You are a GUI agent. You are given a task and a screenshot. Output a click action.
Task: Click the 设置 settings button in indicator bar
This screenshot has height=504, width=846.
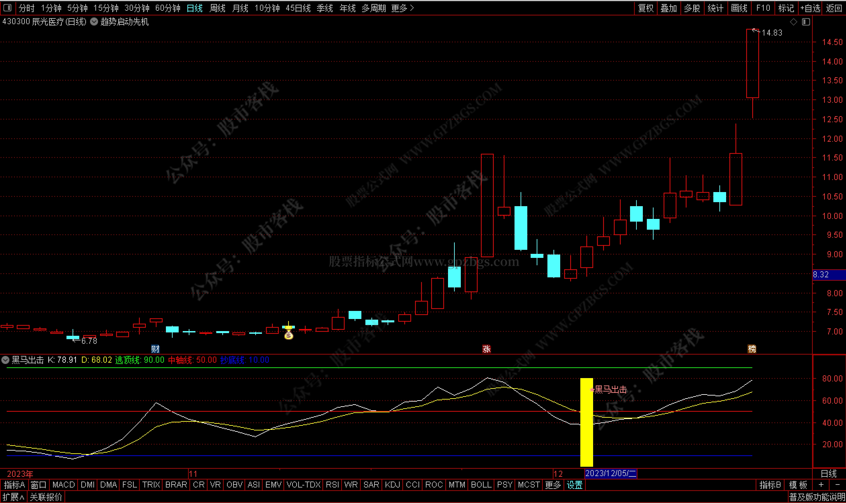pos(575,485)
